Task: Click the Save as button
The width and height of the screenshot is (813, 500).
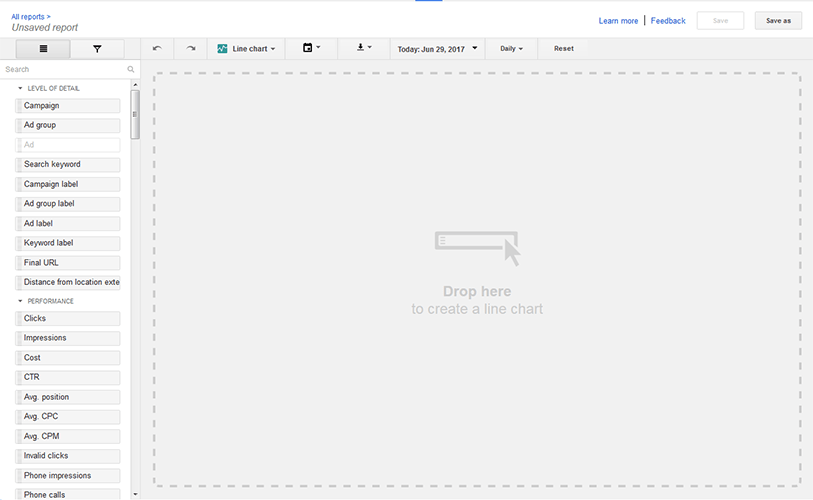Action: pyautogui.click(x=778, y=21)
